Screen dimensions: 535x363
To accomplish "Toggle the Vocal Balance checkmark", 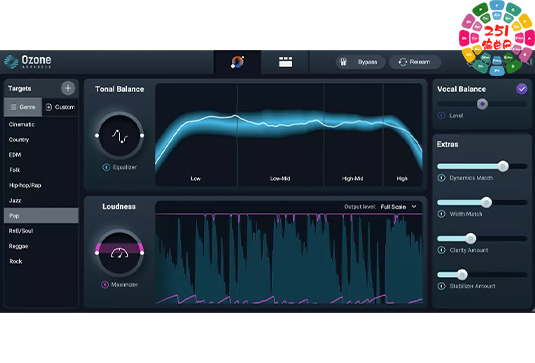I will coord(522,89).
